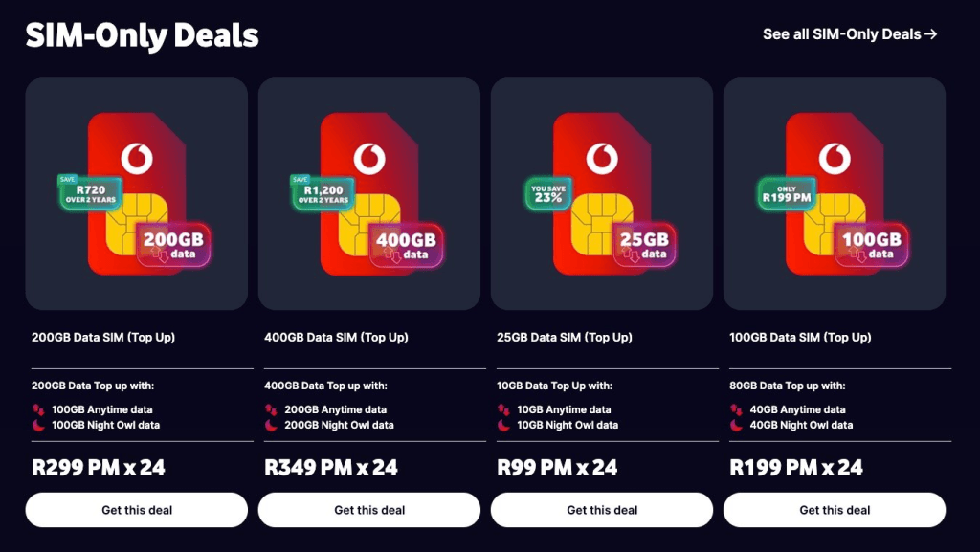Open the 200GB data SIM card image

tap(137, 193)
